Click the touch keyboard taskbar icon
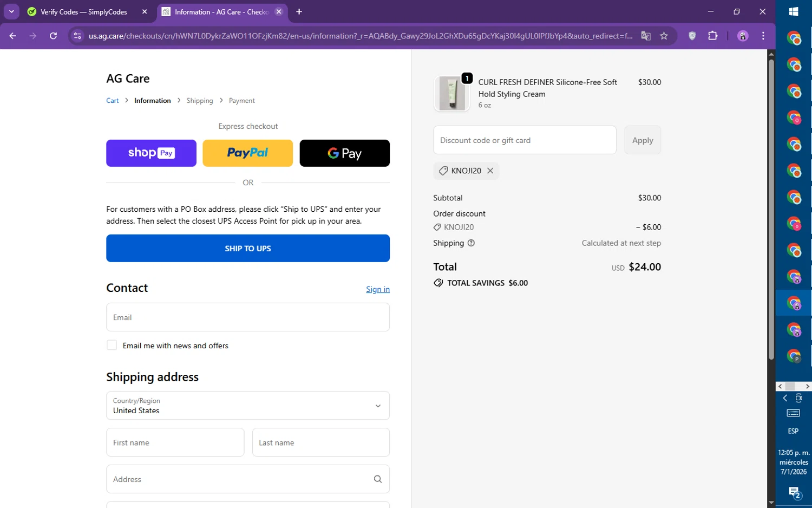This screenshot has height=508, width=812. coord(794,414)
